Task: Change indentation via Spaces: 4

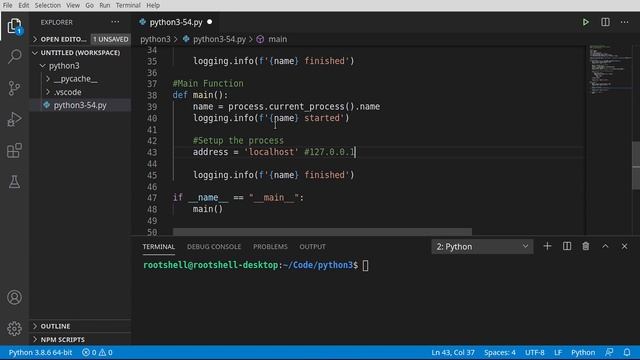Action: coord(500,352)
